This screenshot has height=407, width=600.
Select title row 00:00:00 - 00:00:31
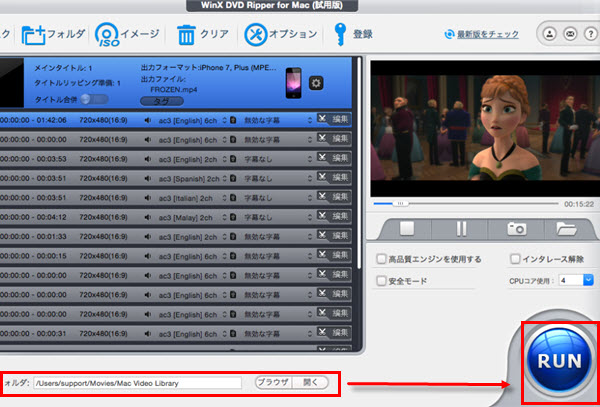tap(176, 334)
